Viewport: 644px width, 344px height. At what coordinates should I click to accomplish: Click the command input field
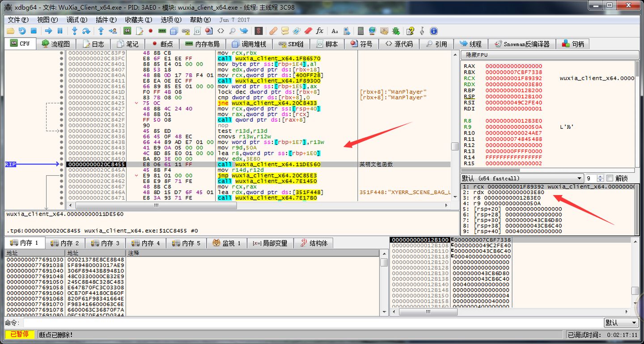pyautogui.click(x=313, y=323)
